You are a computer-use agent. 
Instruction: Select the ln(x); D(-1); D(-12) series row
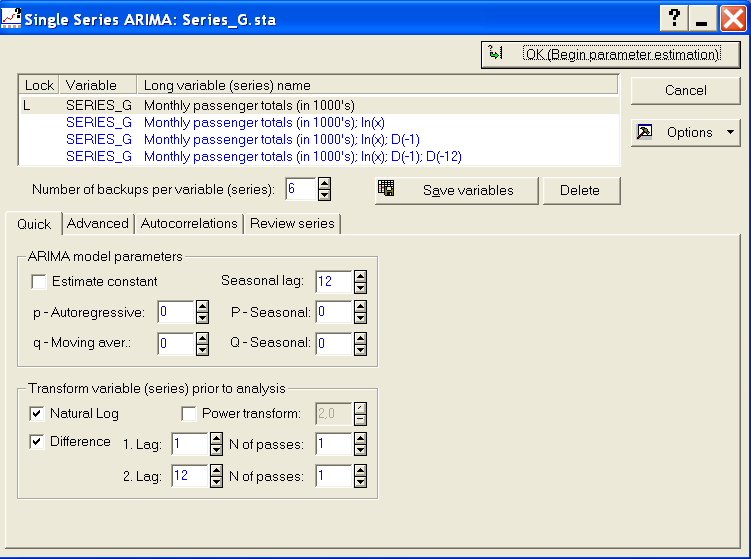click(319, 157)
